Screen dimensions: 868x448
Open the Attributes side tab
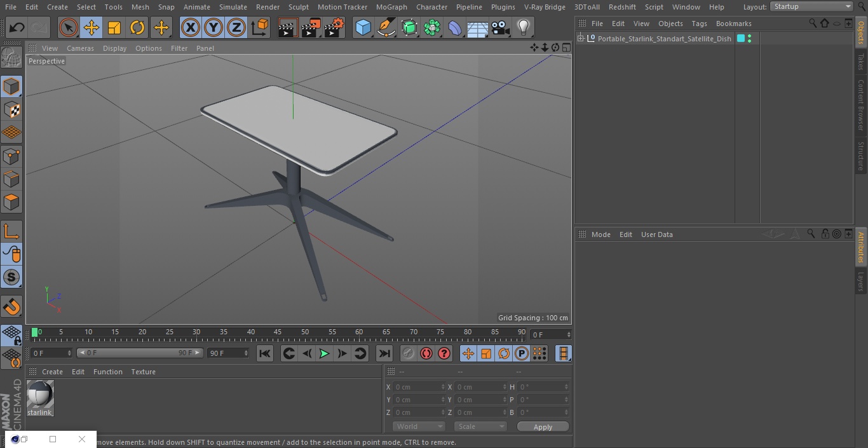pos(861,247)
